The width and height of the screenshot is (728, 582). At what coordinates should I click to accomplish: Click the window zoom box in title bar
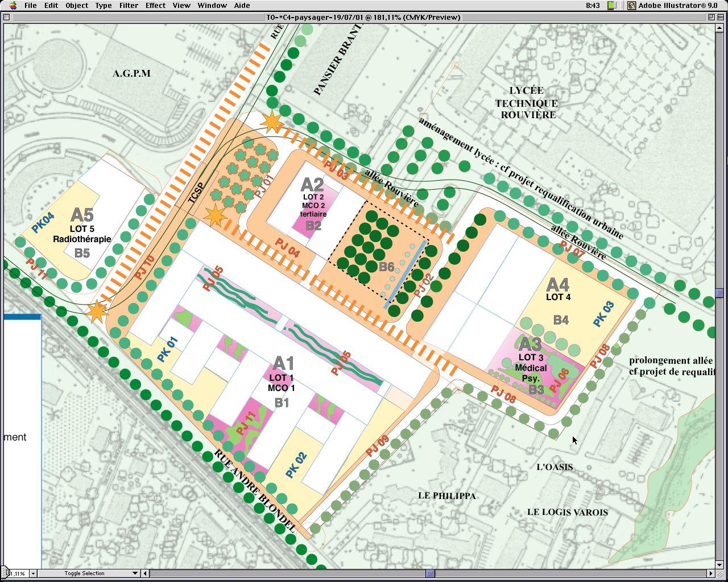point(712,17)
